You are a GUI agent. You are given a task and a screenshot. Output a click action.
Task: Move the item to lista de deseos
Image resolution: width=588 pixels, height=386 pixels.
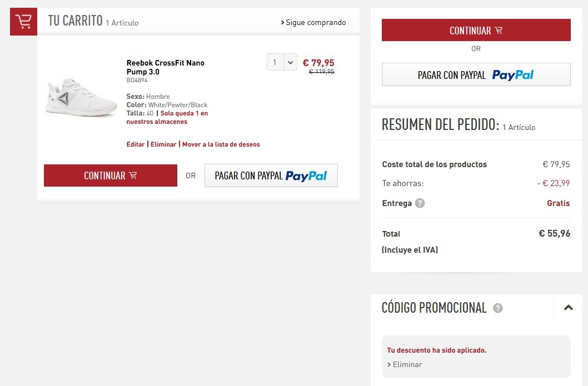coord(221,144)
